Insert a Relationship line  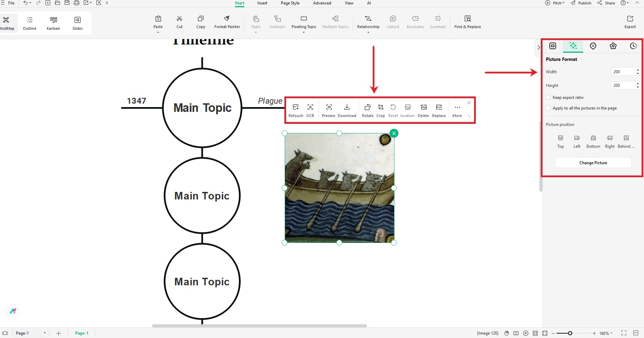[368, 22]
